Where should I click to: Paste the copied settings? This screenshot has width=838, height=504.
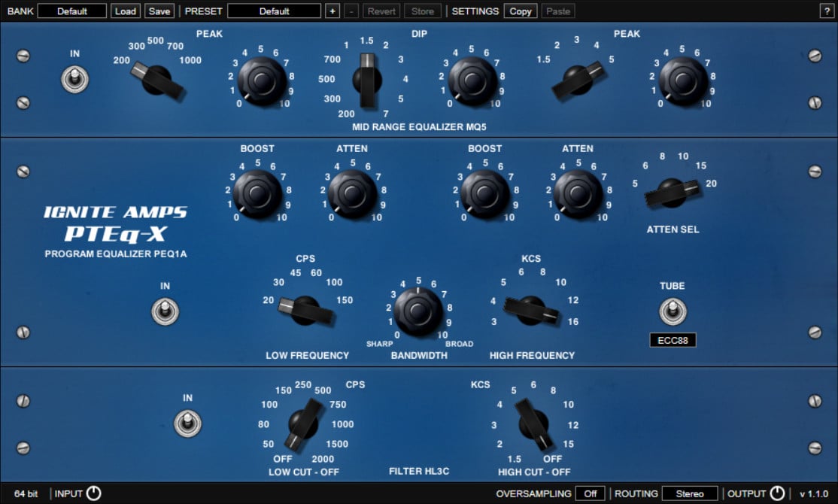[x=557, y=11]
